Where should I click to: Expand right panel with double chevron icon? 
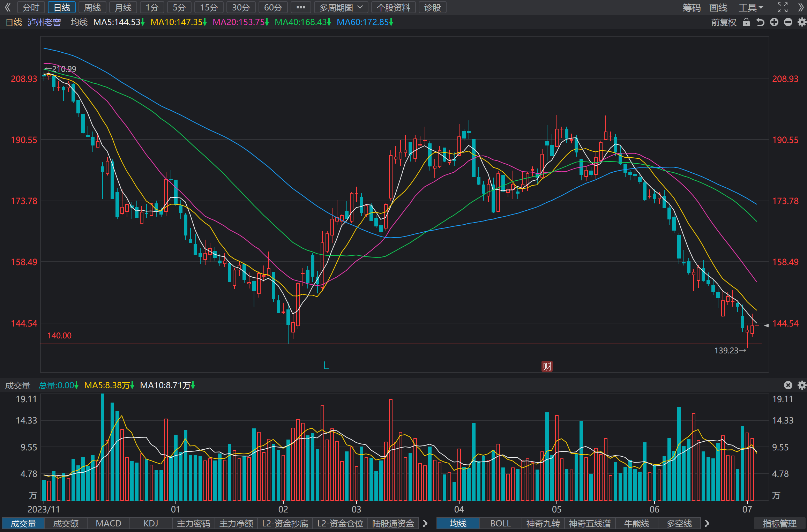pyautogui.click(x=801, y=7)
